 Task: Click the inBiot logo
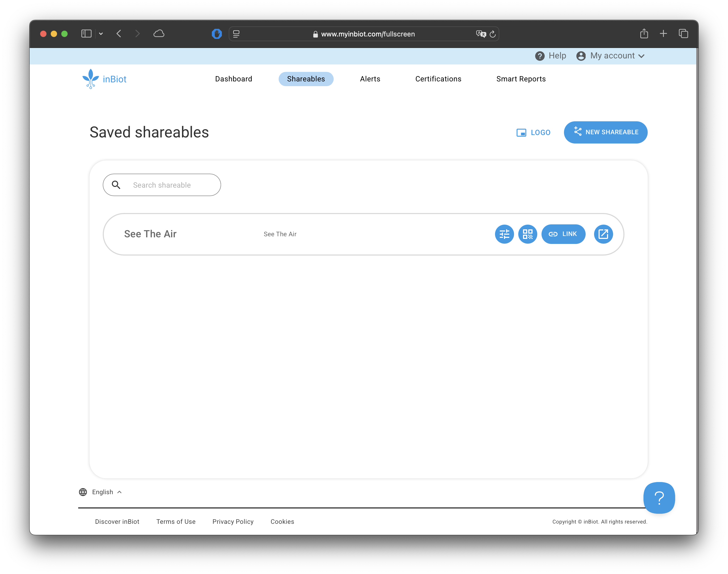105,79
